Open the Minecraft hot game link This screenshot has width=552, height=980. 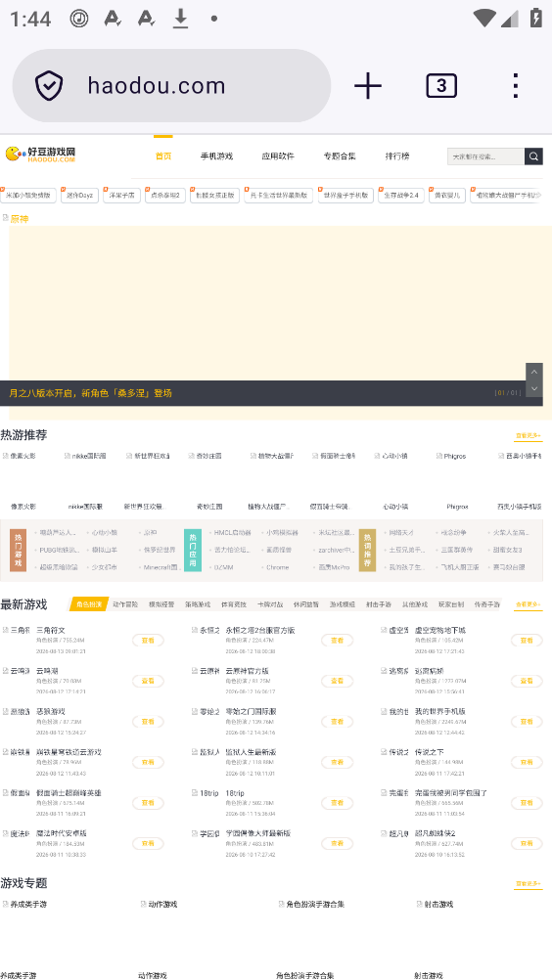click(x=161, y=567)
